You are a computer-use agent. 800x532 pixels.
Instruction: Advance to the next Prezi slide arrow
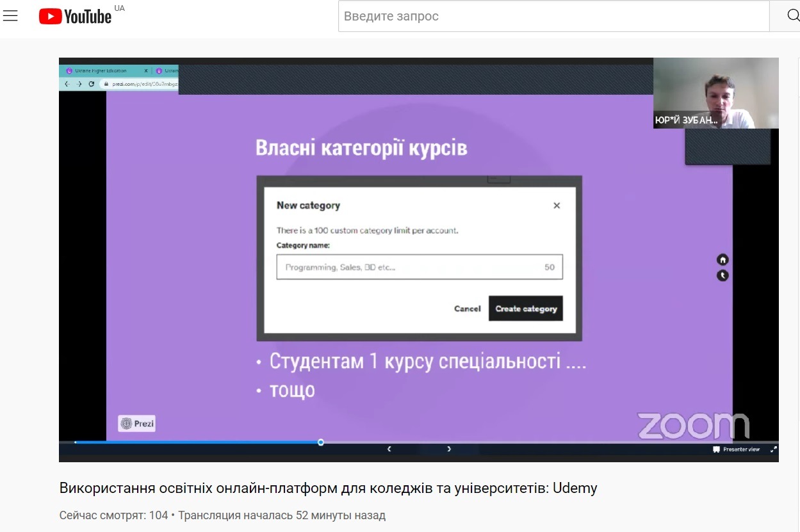tap(449, 449)
